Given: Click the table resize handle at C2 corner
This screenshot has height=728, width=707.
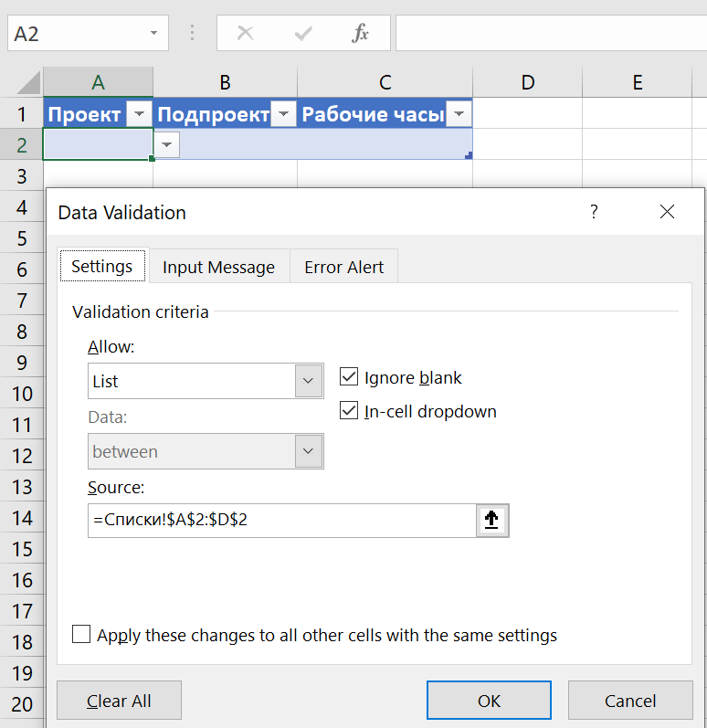Looking at the screenshot, I should (469, 155).
